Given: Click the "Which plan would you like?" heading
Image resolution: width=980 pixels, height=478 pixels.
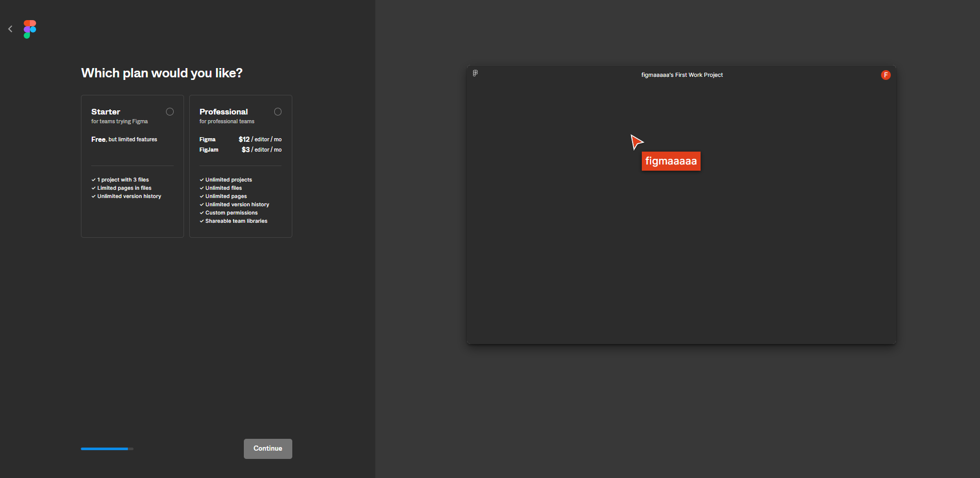Looking at the screenshot, I should [162, 73].
